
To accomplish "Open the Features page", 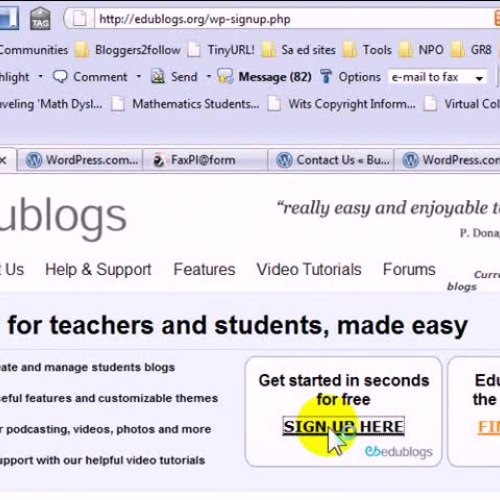I will click(x=204, y=269).
